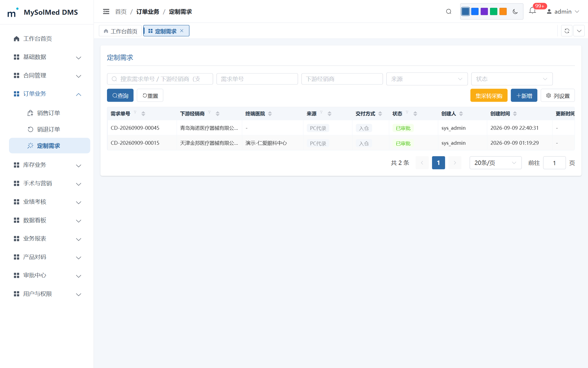The width and height of the screenshot is (588, 368).
Task: Click the 查询 search button
Action: (x=120, y=95)
